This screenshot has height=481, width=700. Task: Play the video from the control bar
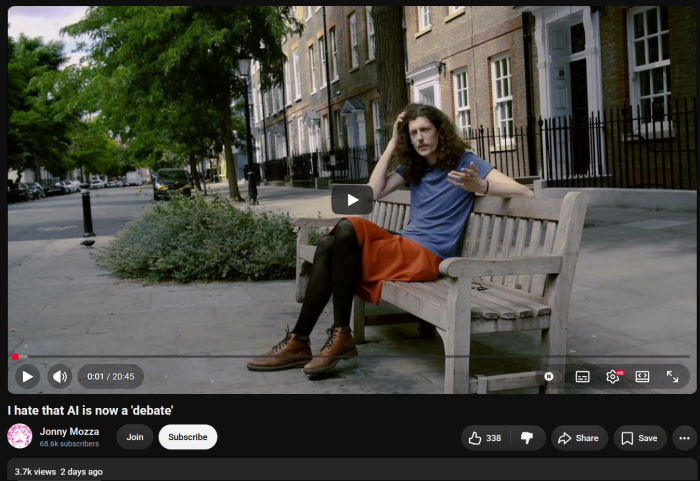(27, 376)
